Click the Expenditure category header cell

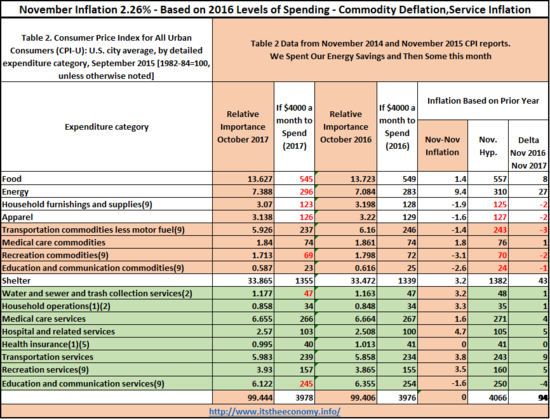[107, 127]
